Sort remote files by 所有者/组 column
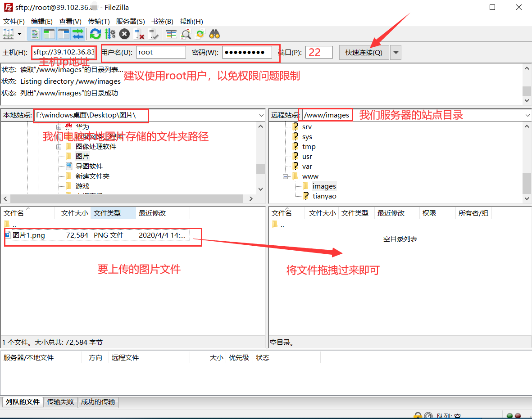532x419 pixels. 473,213
